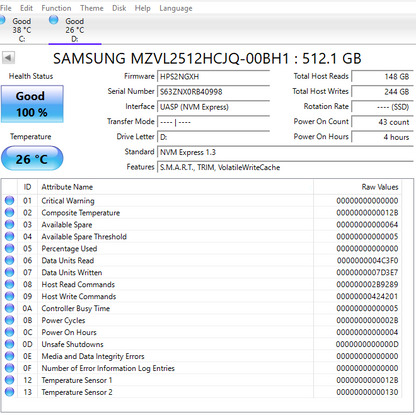Click the Total Host Writes value 244 GB
The height and width of the screenshot is (415, 416).
point(382,92)
